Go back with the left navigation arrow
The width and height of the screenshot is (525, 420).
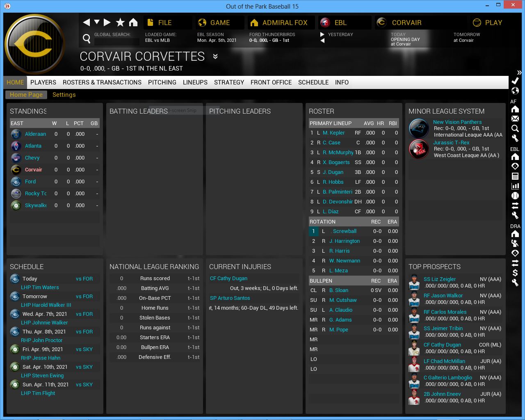coord(86,22)
